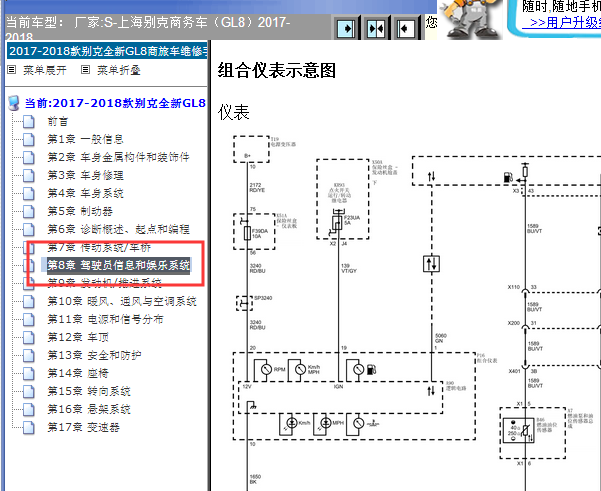Open 第16章 悬架系统
This screenshot has height=491, width=601.
89,409
